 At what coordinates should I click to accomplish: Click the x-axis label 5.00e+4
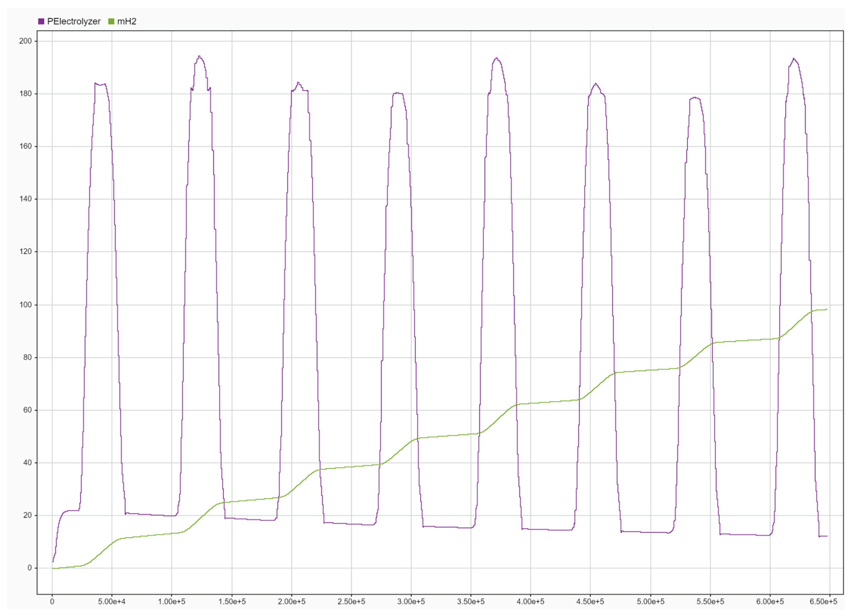[x=112, y=602]
